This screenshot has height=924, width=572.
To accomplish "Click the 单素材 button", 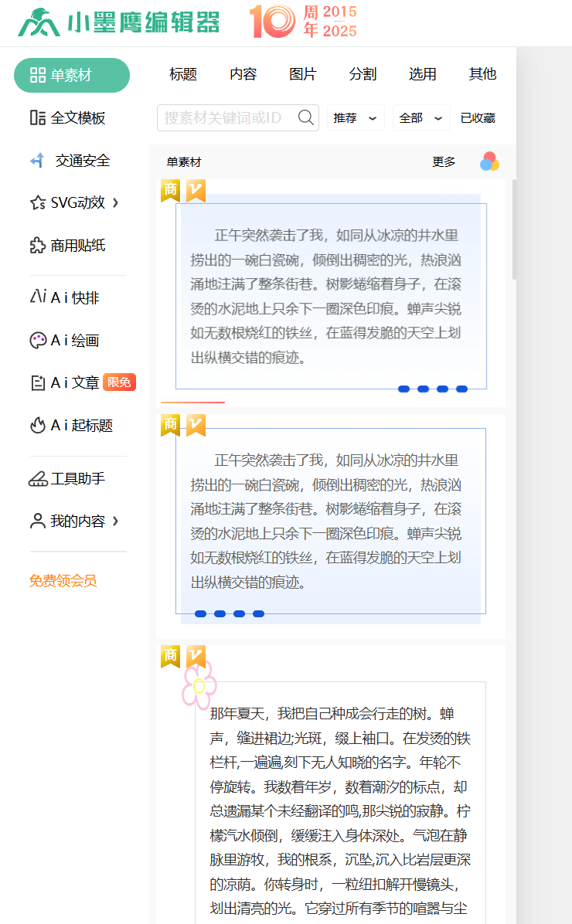I will [x=71, y=75].
